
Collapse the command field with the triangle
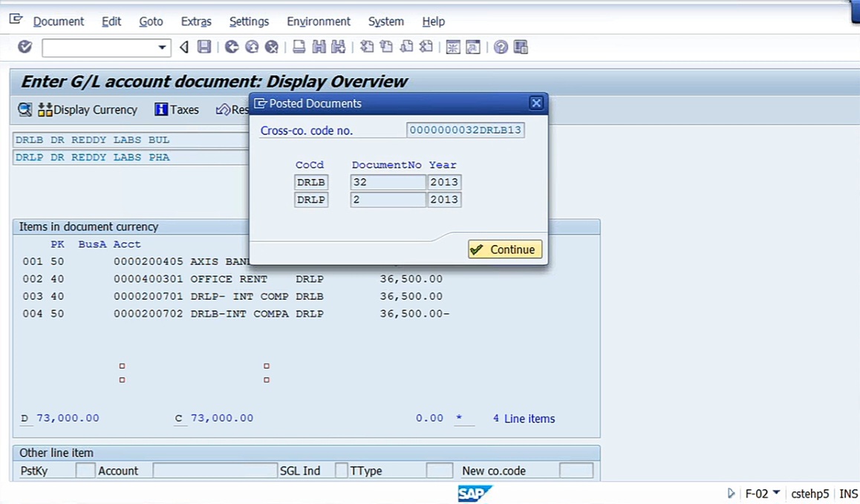[184, 48]
